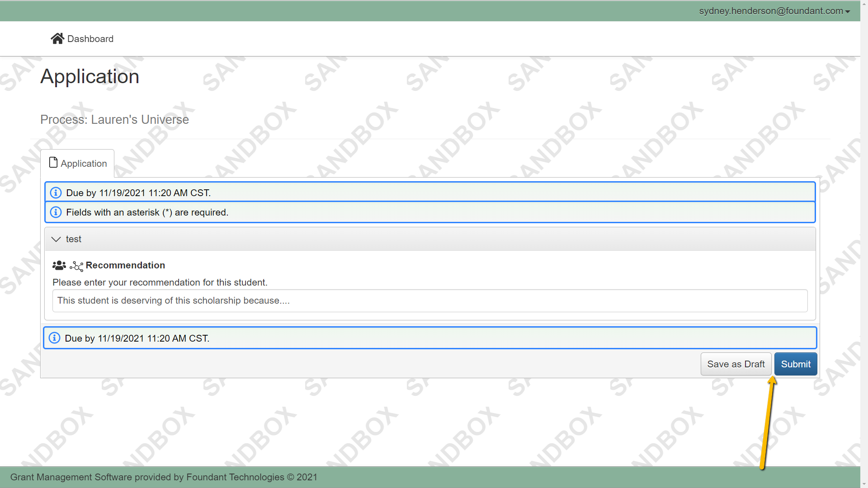Click the Dashboard home icon

57,38
